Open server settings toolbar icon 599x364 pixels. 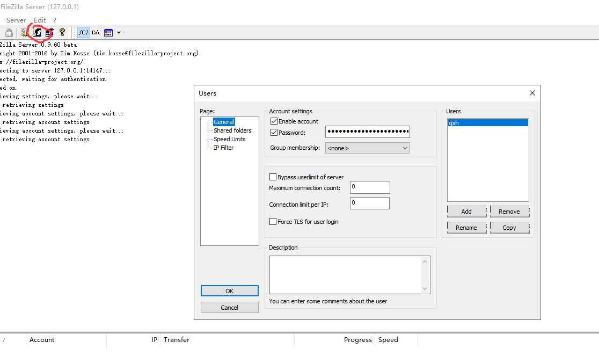click(x=25, y=33)
